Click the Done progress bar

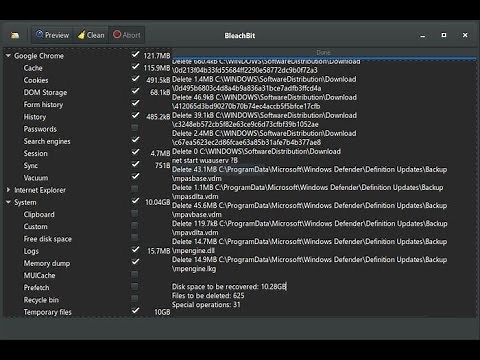[x=324, y=53]
